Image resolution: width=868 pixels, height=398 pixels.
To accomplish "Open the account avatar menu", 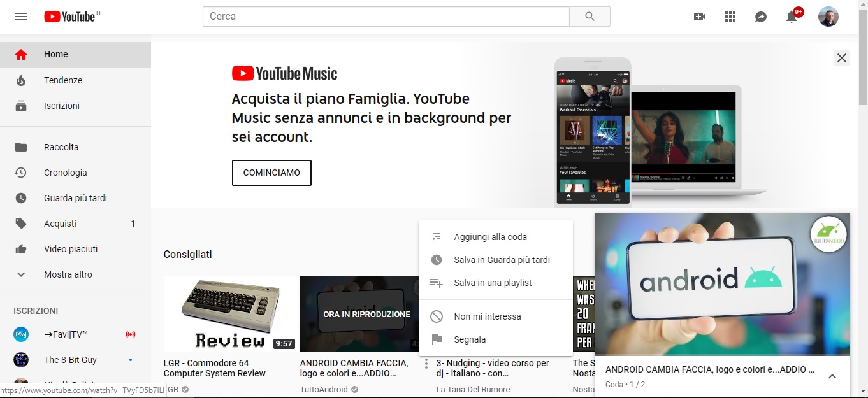I will point(828,17).
